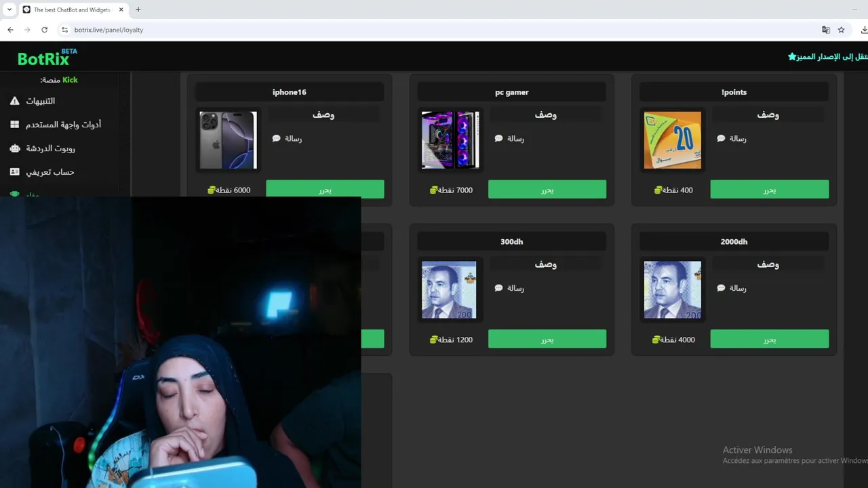Click the 2000dh banknote image
The image size is (868, 488).
pos(673,290)
